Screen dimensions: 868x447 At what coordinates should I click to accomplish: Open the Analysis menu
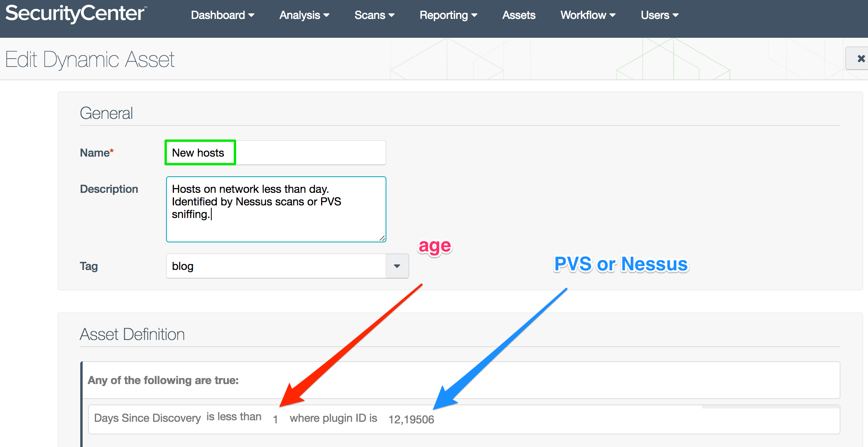304,15
